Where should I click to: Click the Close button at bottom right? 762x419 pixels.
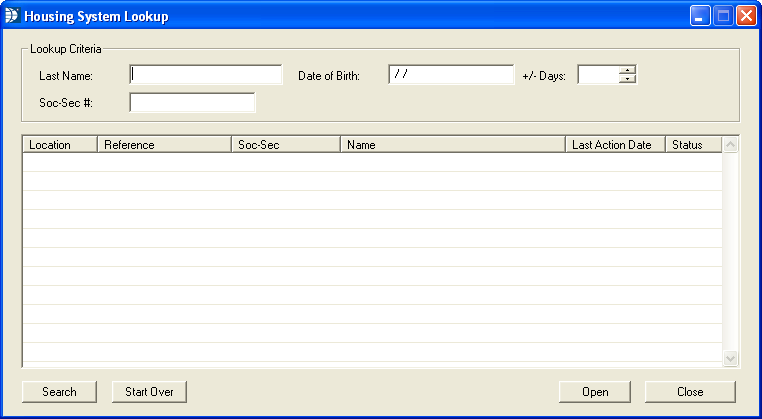[690, 392]
